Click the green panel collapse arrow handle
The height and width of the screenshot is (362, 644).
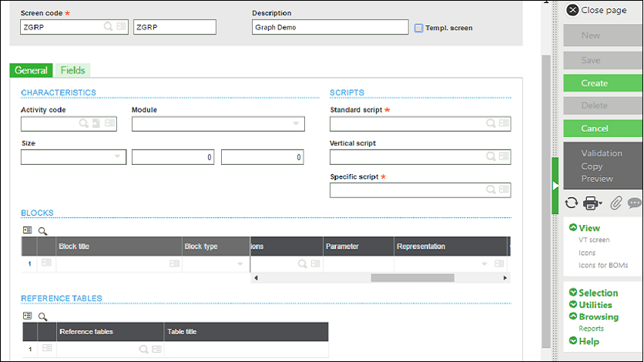click(x=555, y=186)
